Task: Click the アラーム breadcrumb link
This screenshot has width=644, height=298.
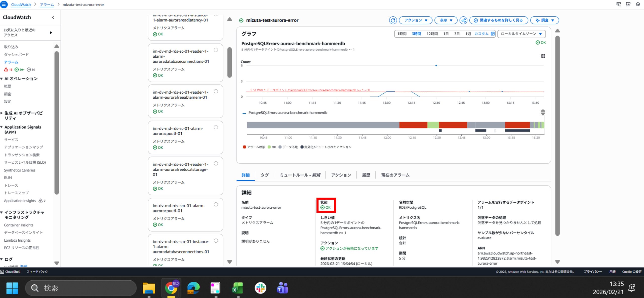Action: tap(47, 5)
